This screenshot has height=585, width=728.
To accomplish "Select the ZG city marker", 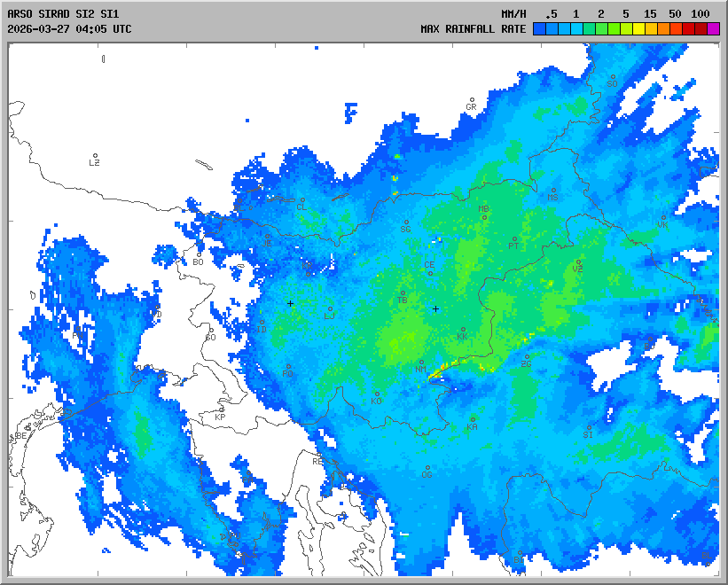I will [527, 357].
